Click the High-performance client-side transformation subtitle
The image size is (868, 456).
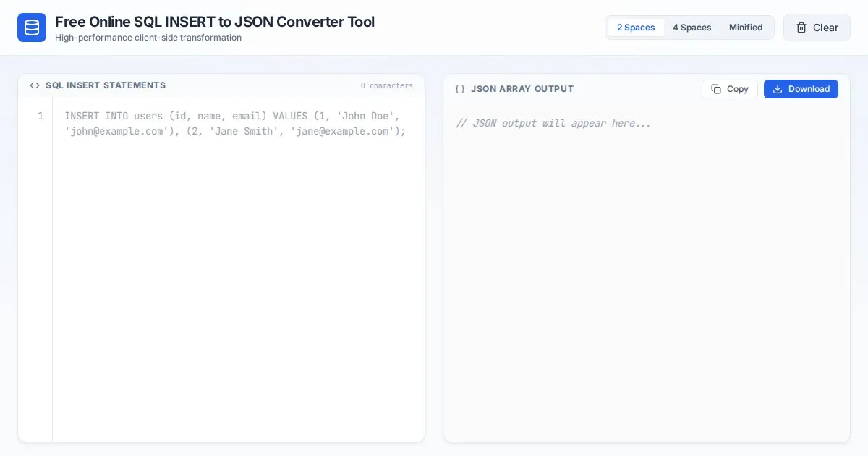pos(148,38)
